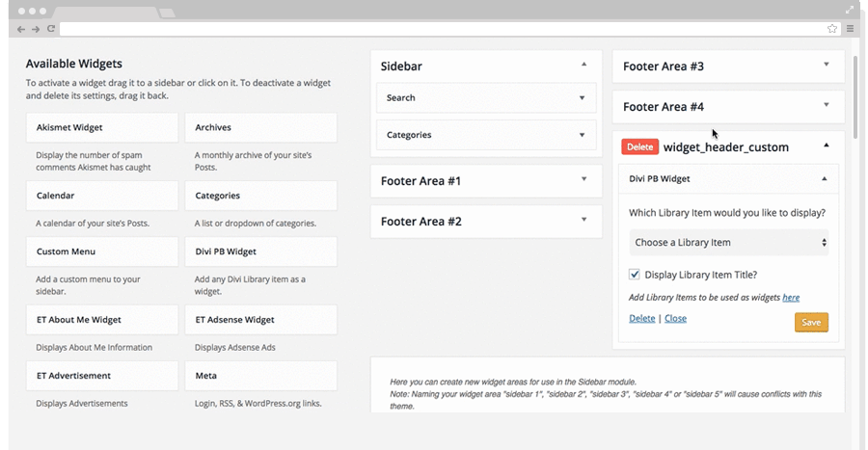Image resolution: width=868 pixels, height=450 pixels.
Task: Expand the Categories widget in Sidebar
Action: pyautogui.click(x=582, y=135)
